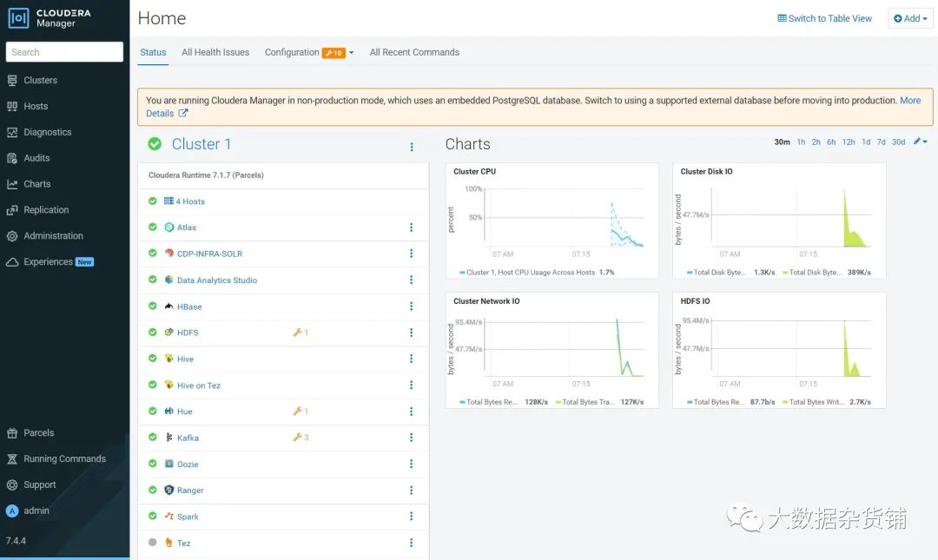Click into the Search input field
This screenshot has width=938, height=560.
[x=64, y=52]
